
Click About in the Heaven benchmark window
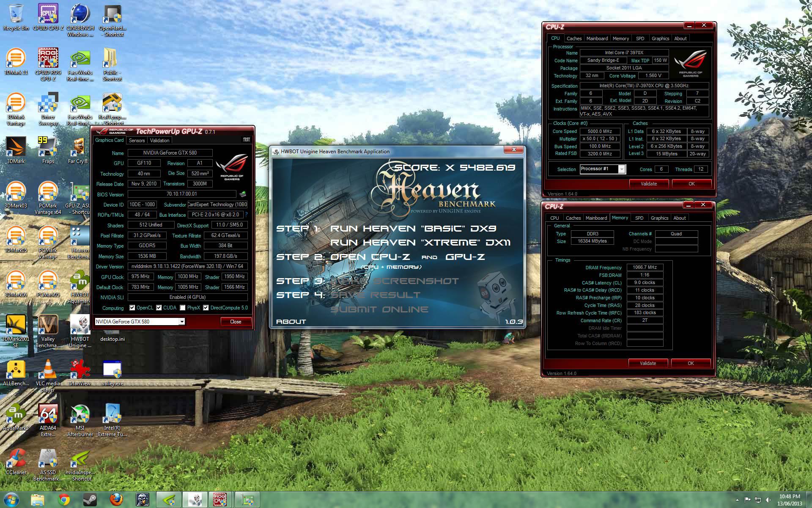291,322
